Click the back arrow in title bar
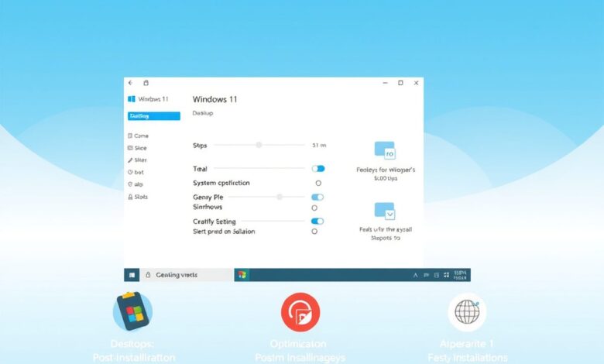This screenshot has height=364, width=604. (x=131, y=83)
